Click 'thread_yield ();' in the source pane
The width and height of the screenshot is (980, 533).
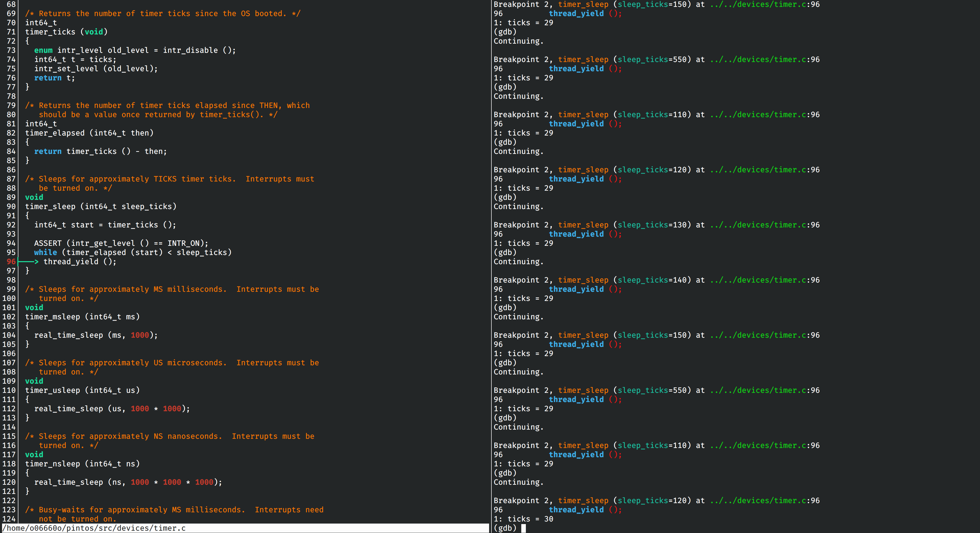tap(80, 262)
